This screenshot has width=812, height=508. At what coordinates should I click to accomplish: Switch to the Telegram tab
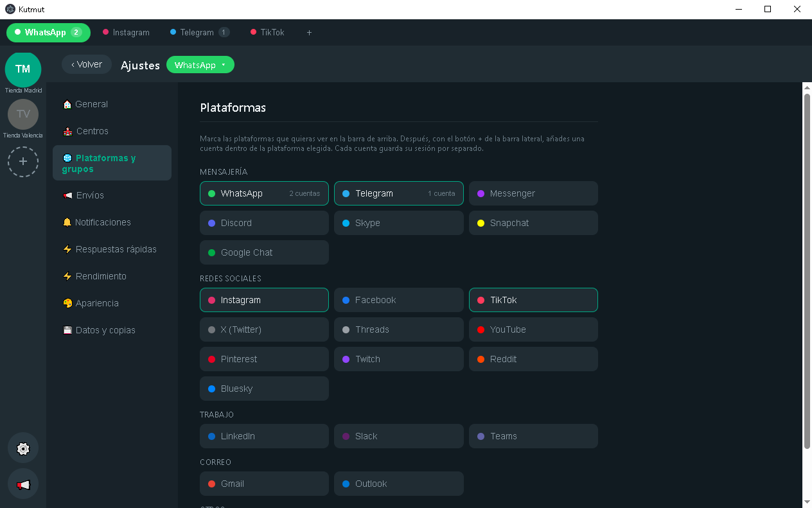tap(200, 32)
